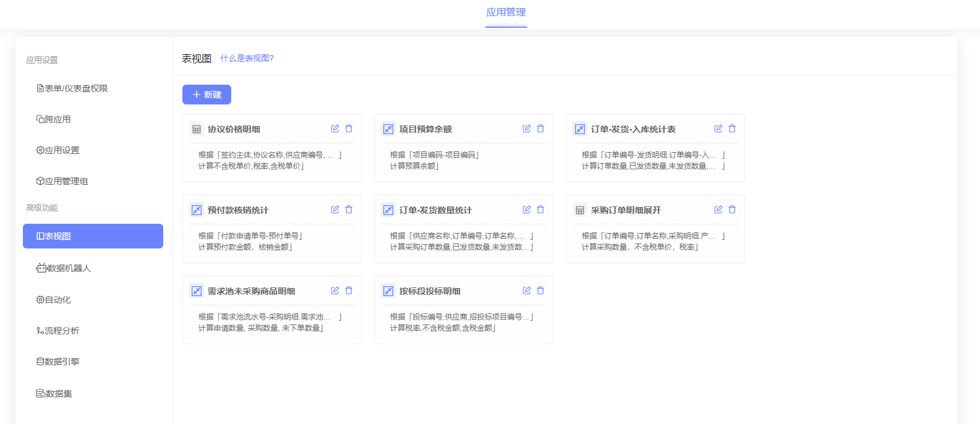The height and width of the screenshot is (424, 980).
Task: Delete the 采购订单明细展开 view
Action: pos(732,210)
